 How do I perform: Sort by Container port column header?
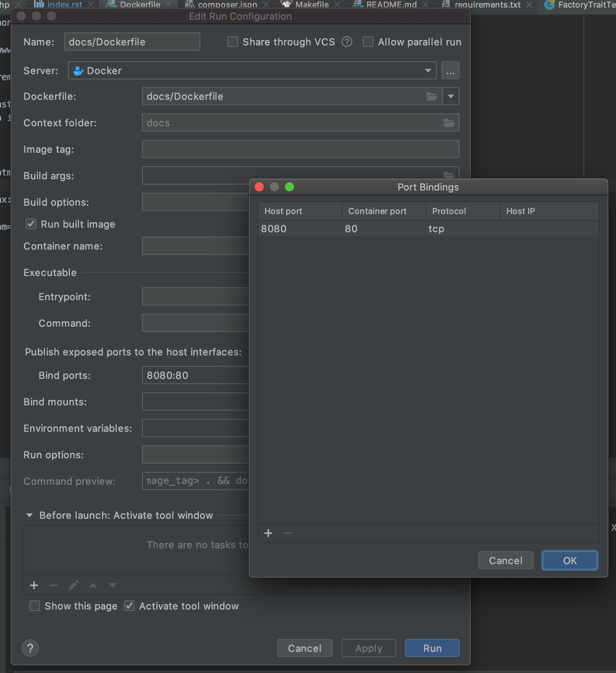384,211
